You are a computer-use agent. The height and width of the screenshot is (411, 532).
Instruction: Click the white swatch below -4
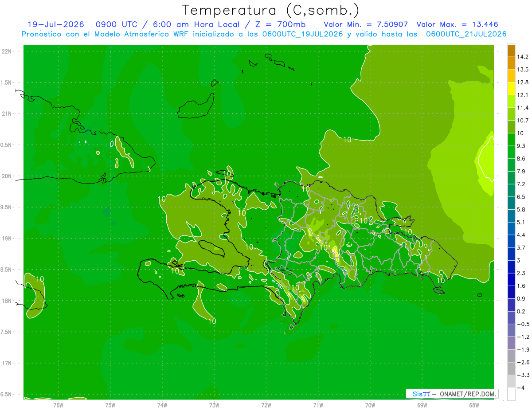[511, 394]
